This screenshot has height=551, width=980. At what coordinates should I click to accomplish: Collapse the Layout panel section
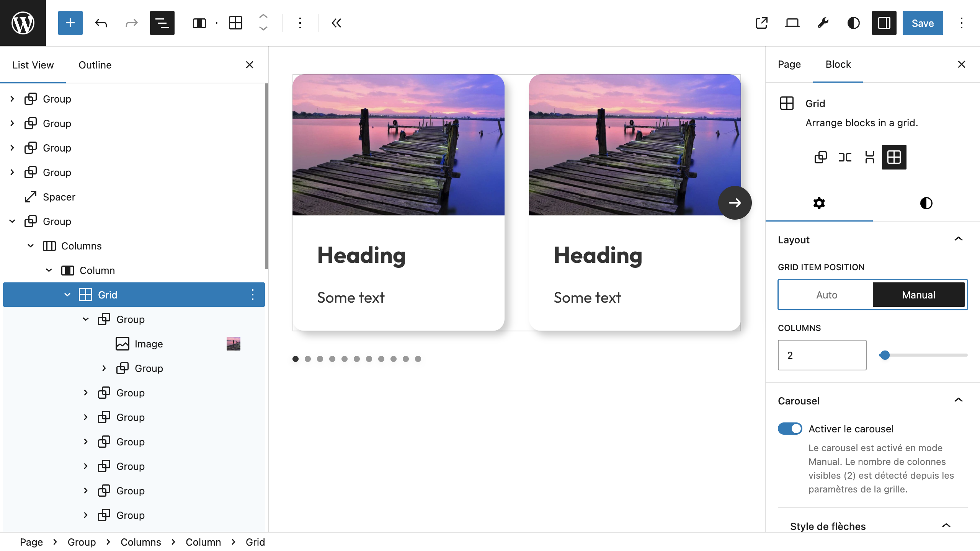[958, 240]
